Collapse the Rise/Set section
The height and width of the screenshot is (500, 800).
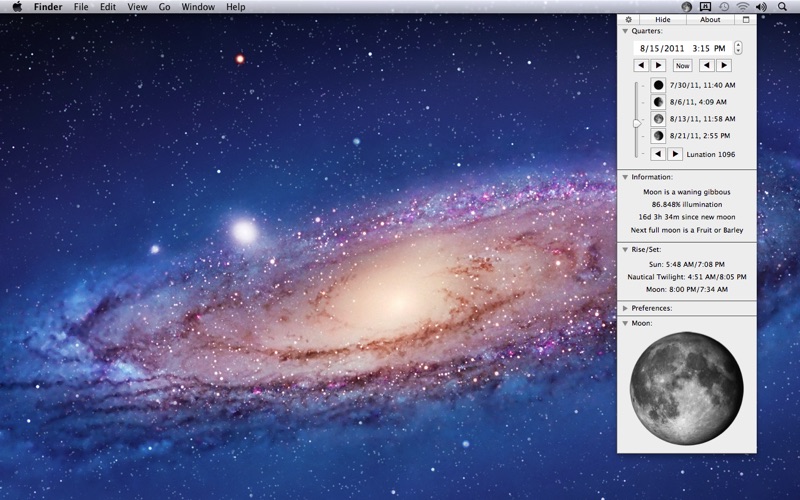pos(625,249)
